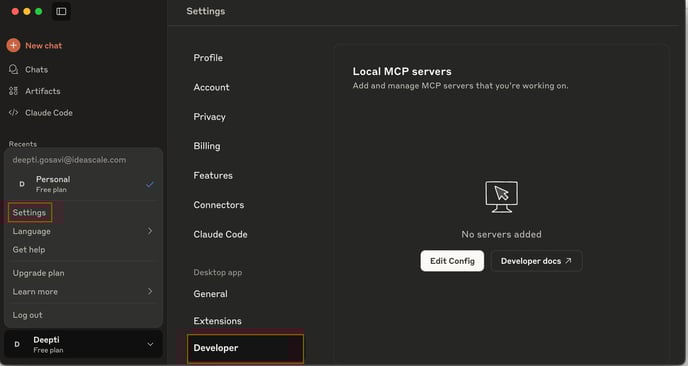Click the Chats speech bubble icon
688x366 pixels.
point(14,69)
